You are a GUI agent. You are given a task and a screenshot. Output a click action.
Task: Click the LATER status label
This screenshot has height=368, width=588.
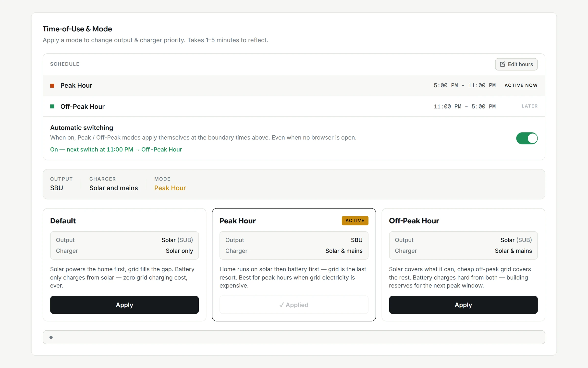click(529, 106)
